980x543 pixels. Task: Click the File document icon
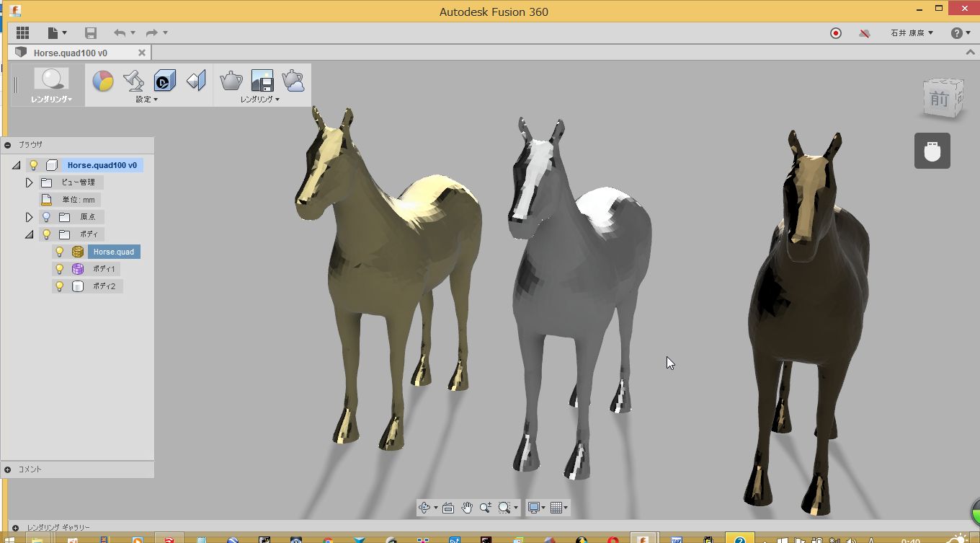(x=53, y=32)
